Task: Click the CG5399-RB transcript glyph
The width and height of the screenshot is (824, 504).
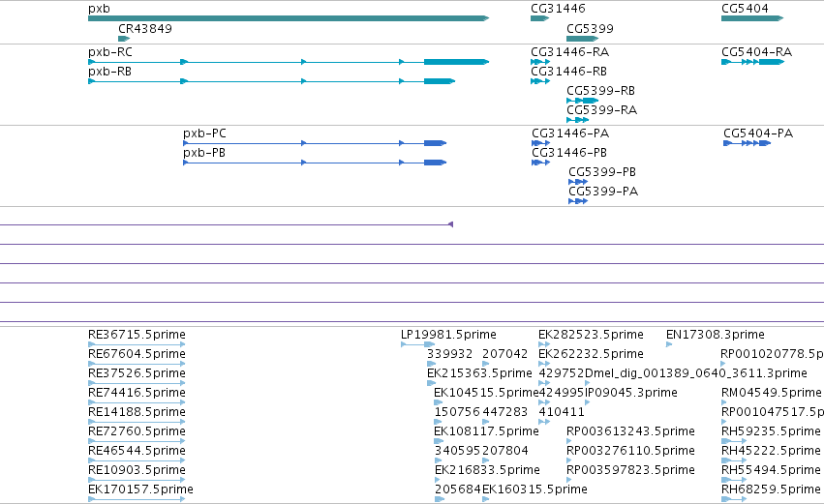Action: coord(582,101)
